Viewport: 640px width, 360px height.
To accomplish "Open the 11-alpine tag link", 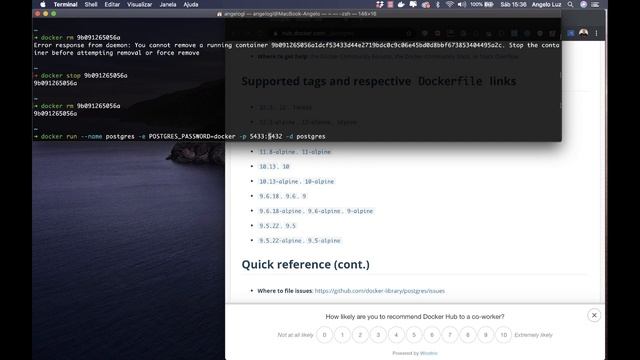I will point(316,152).
